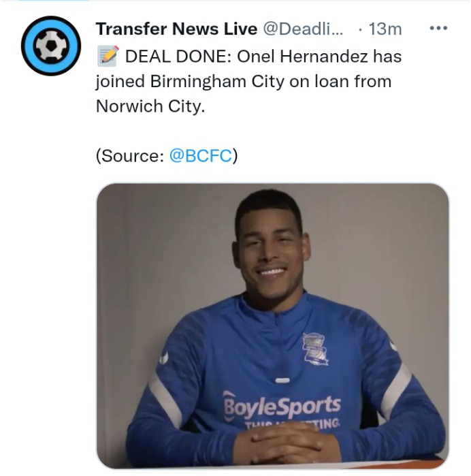Click the Birmingham City crest in photo
Screen dimensions: 471x476
pos(315,349)
